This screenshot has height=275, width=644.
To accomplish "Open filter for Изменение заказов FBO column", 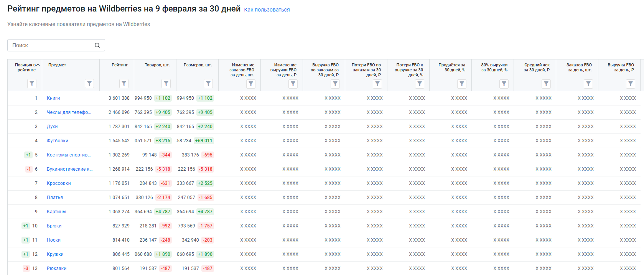I will (251, 84).
